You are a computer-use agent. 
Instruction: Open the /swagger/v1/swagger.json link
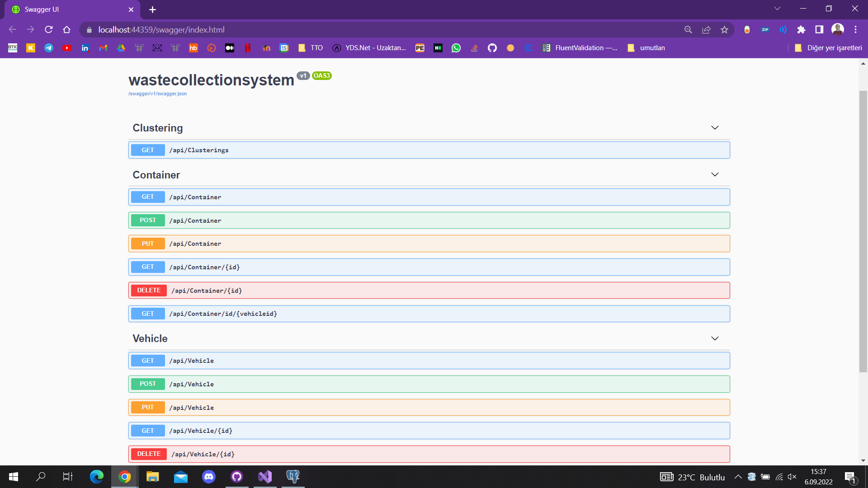(x=157, y=94)
